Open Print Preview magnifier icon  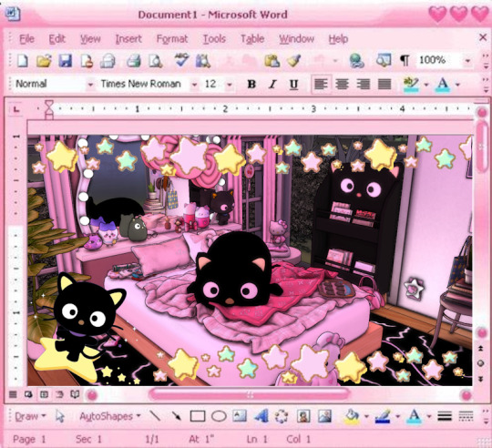coord(155,61)
